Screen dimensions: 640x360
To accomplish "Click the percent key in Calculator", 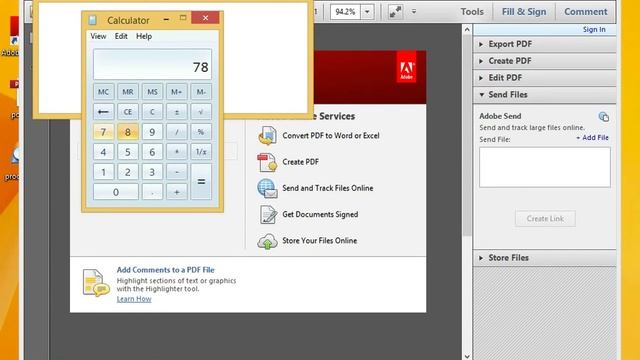I will click(x=201, y=132).
